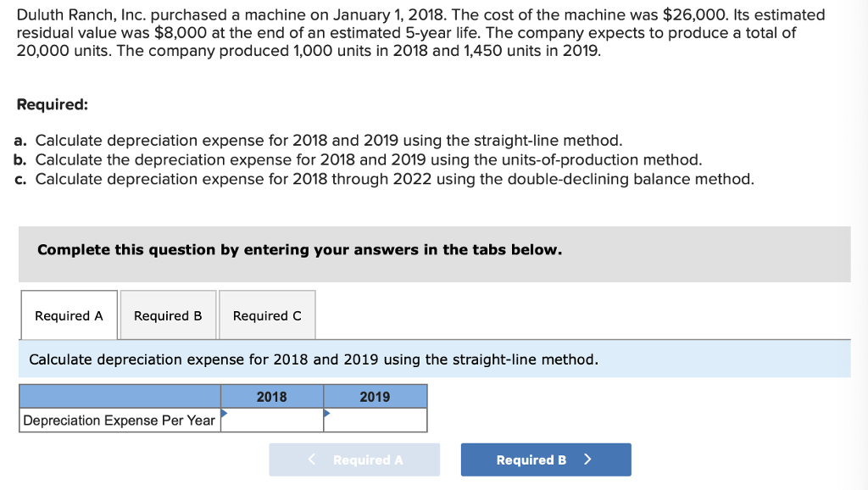868x490 pixels.
Task: Click the left chevron on Required A button
Action: coord(313,459)
